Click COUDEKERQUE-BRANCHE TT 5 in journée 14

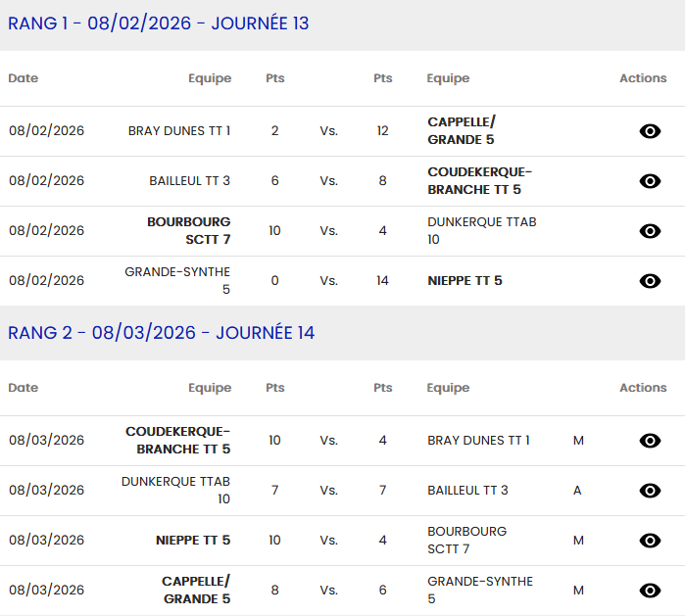[x=177, y=441]
